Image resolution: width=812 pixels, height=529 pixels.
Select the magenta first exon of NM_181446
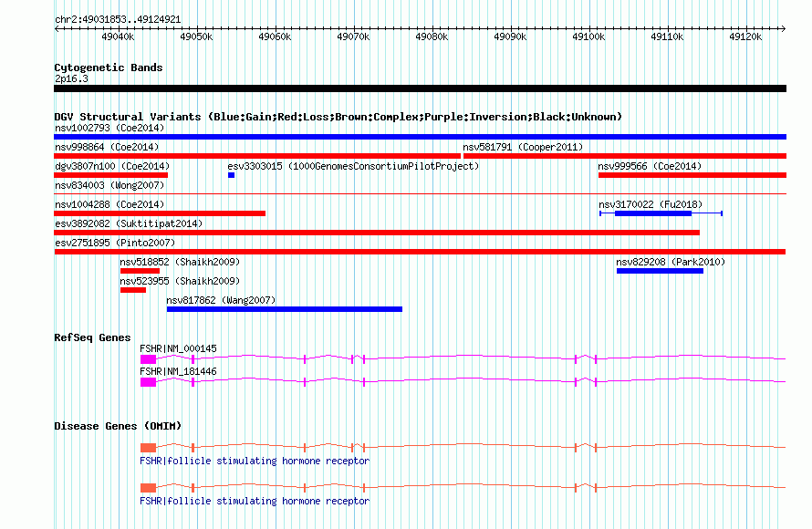[148, 382]
